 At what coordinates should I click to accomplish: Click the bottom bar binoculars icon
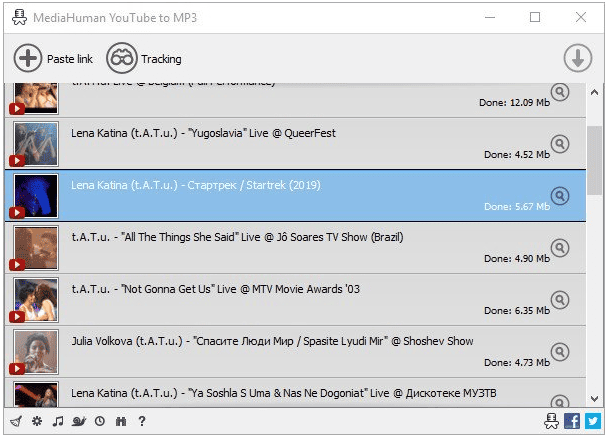pos(121,421)
